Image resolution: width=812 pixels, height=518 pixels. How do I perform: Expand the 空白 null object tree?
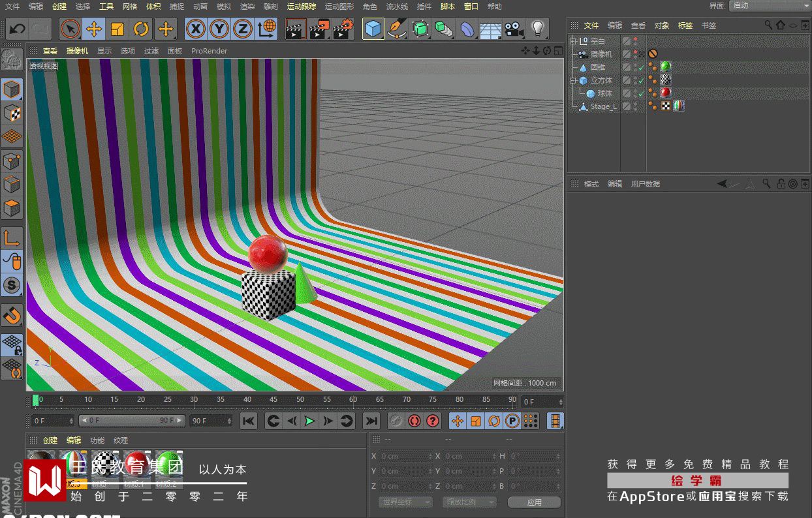(573, 41)
